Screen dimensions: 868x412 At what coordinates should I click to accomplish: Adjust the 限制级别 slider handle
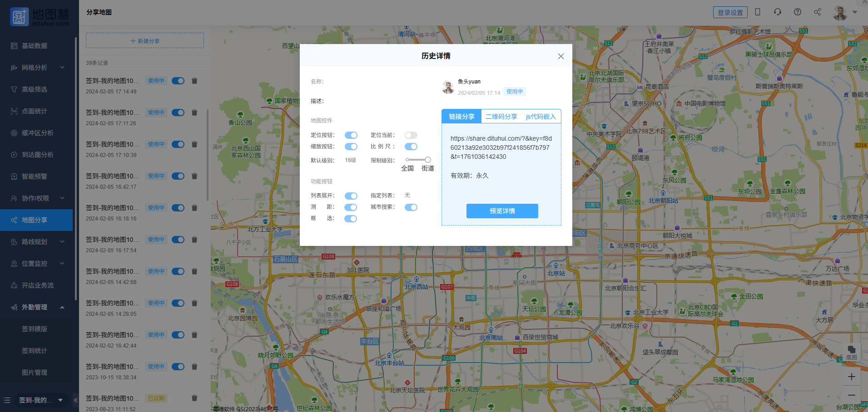point(427,160)
